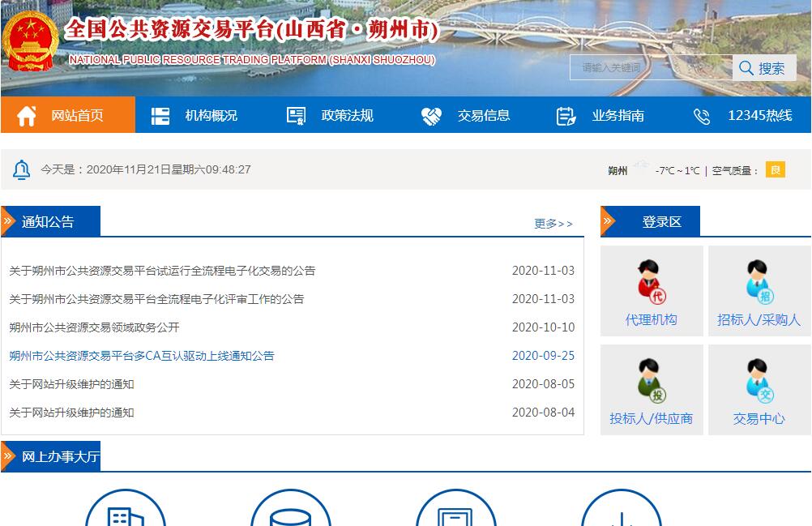The width and height of the screenshot is (812, 526).
Task: Focus the keyword search input field
Action: (650, 68)
